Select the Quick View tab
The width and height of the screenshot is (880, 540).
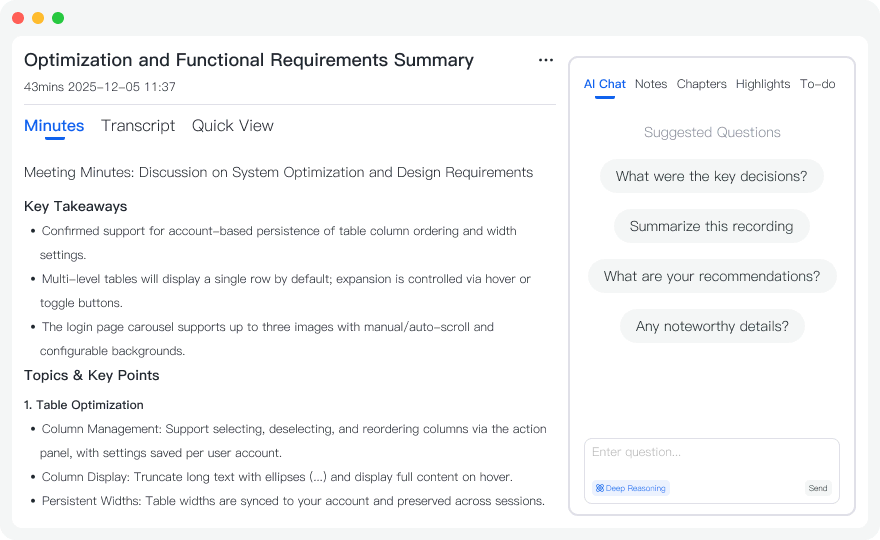pyautogui.click(x=232, y=126)
